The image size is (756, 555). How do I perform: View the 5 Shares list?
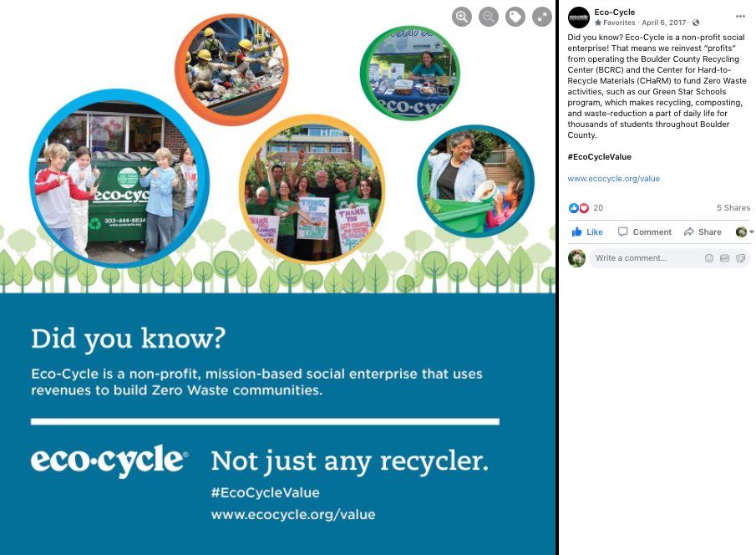[x=733, y=208]
